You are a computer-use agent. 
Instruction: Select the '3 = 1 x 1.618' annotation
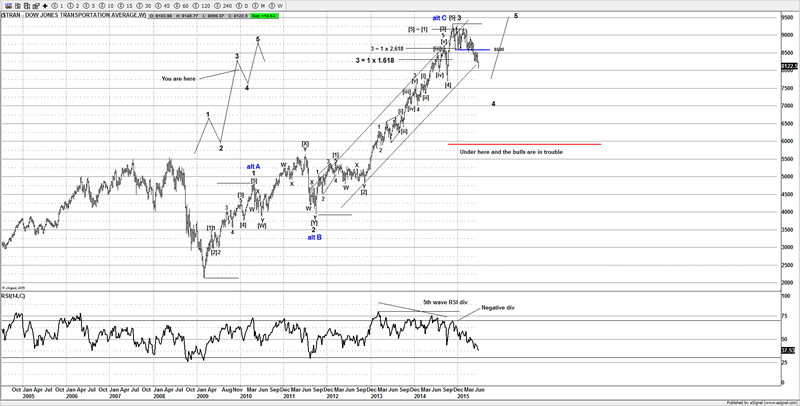coord(375,60)
